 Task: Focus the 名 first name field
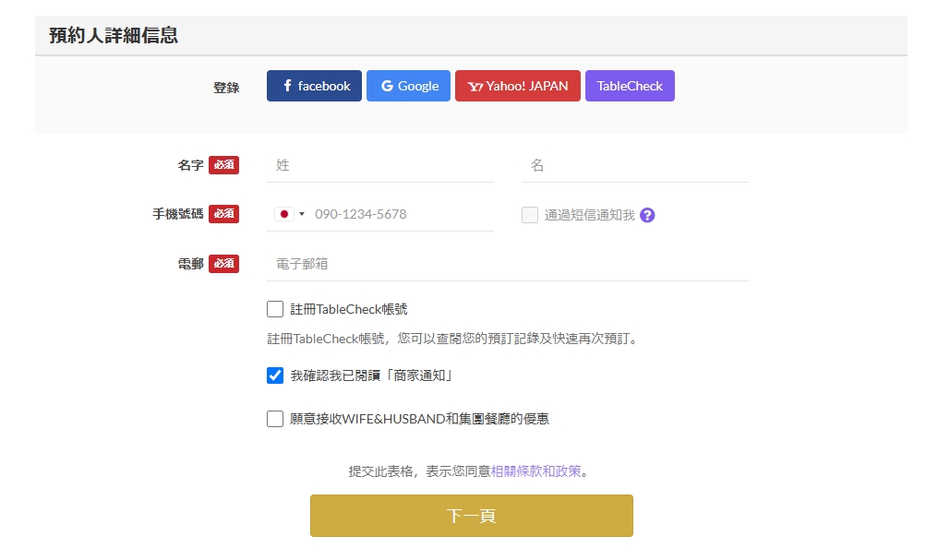[634, 165]
